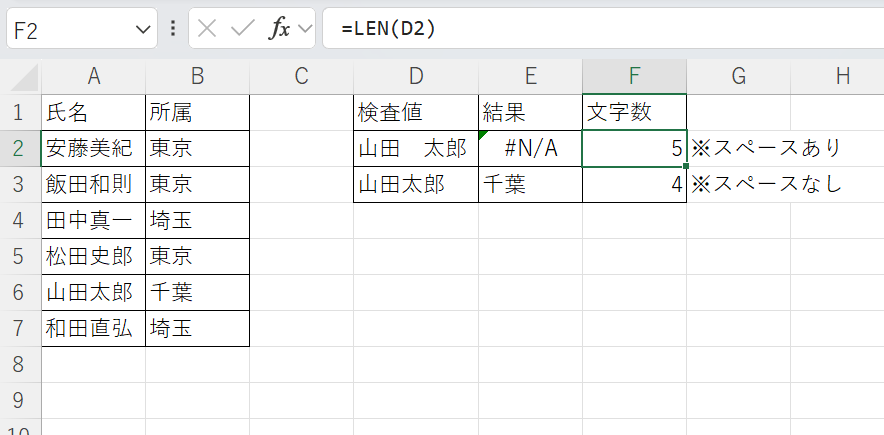Select column A header
This screenshot has height=435, width=884.
point(94,77)
